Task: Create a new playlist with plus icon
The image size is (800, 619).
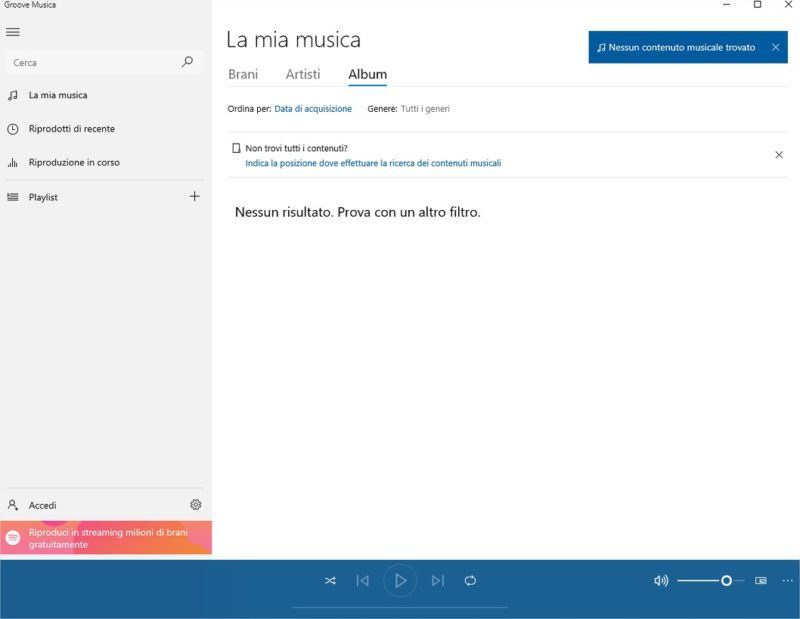Action: click(x=195, y=196)
